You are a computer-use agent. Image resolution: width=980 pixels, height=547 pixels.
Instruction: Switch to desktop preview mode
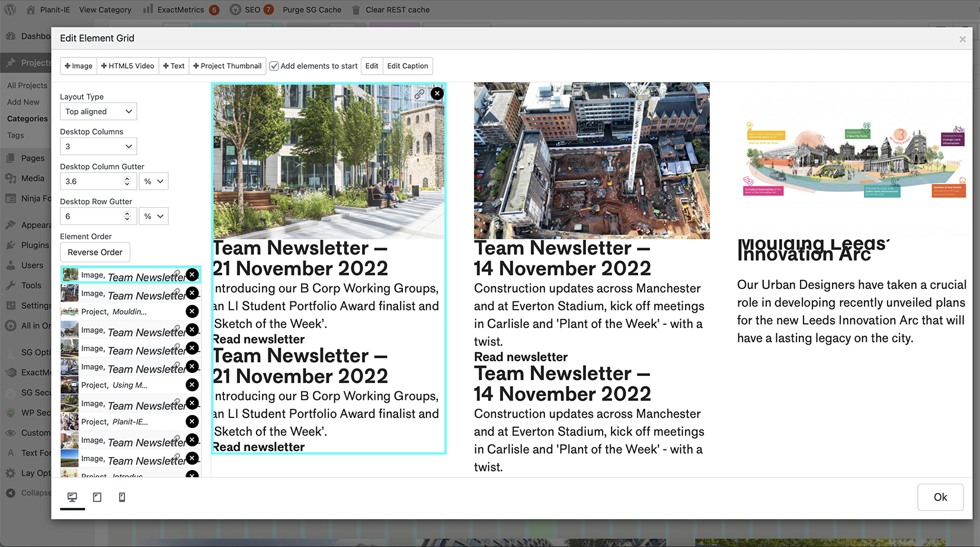72,497
